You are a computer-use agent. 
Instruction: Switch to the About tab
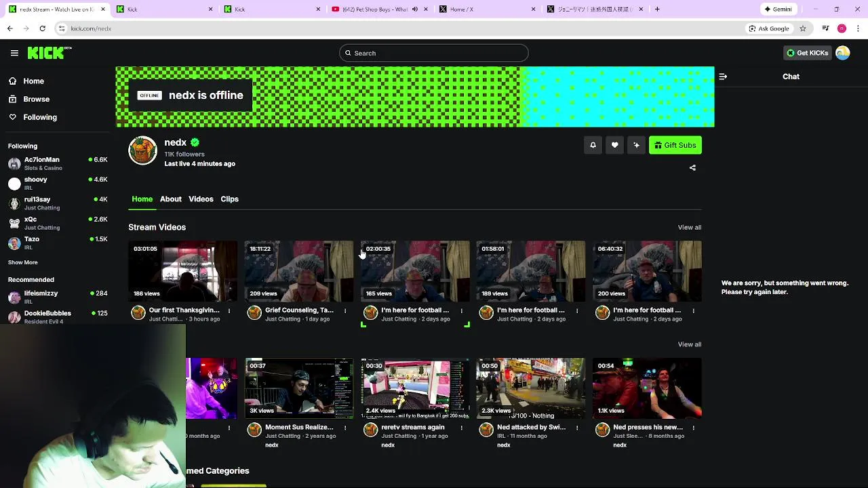tap(170, 199)
